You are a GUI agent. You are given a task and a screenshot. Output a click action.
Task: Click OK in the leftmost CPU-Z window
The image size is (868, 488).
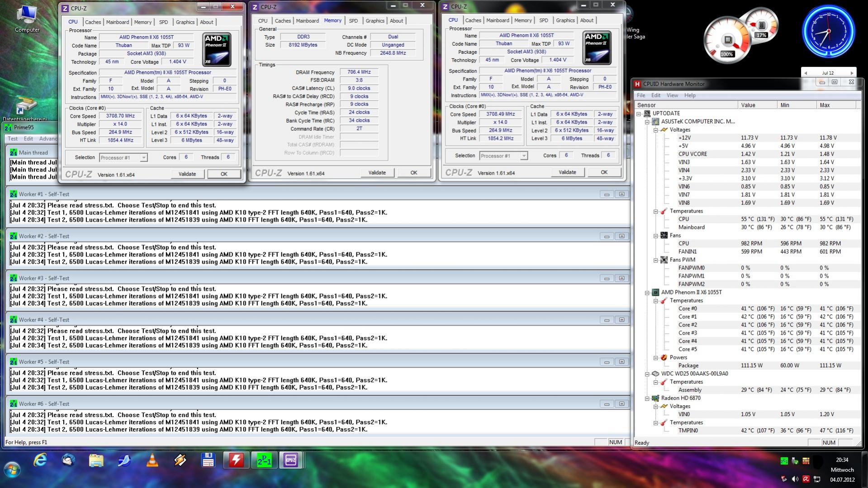224,174
